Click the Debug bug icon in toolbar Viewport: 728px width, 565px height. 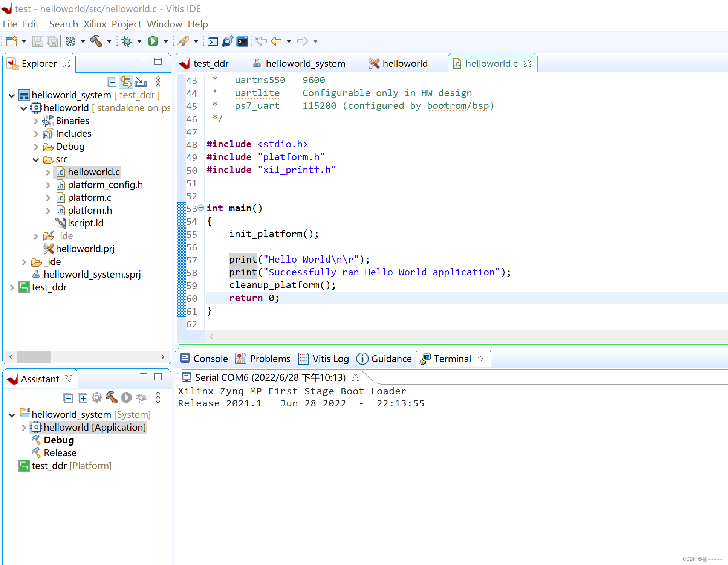click(127, 41)
